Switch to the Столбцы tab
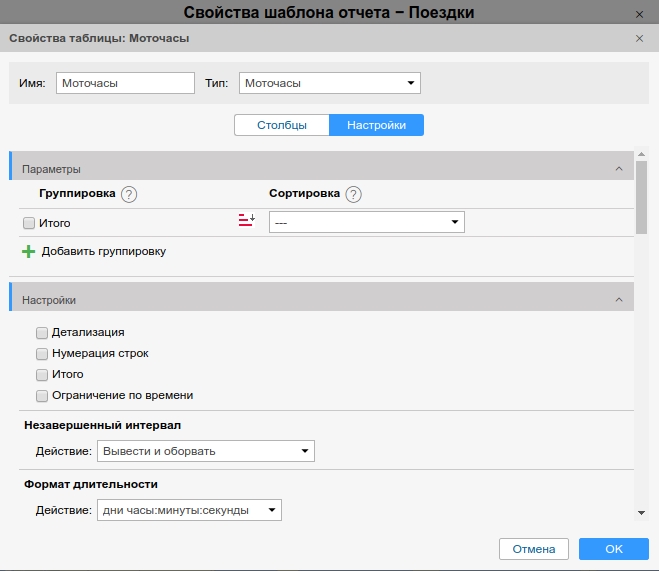Viewport: 659px width, 571px height. coord(281,125)
